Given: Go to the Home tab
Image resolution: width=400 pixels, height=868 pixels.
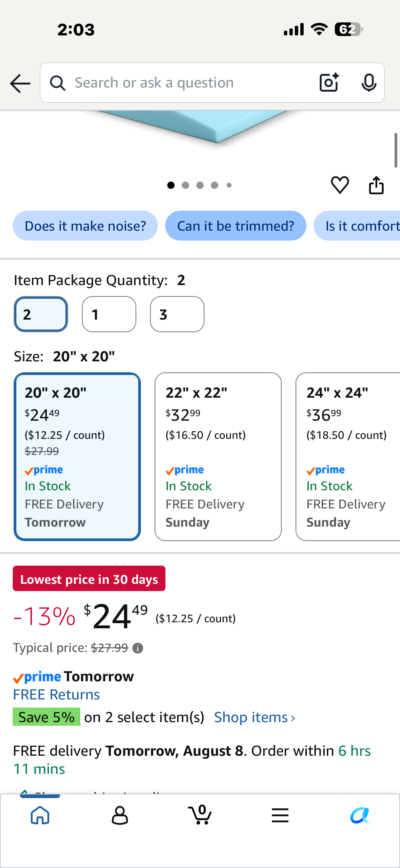Looking at the screenshot, I should point(40,815).
